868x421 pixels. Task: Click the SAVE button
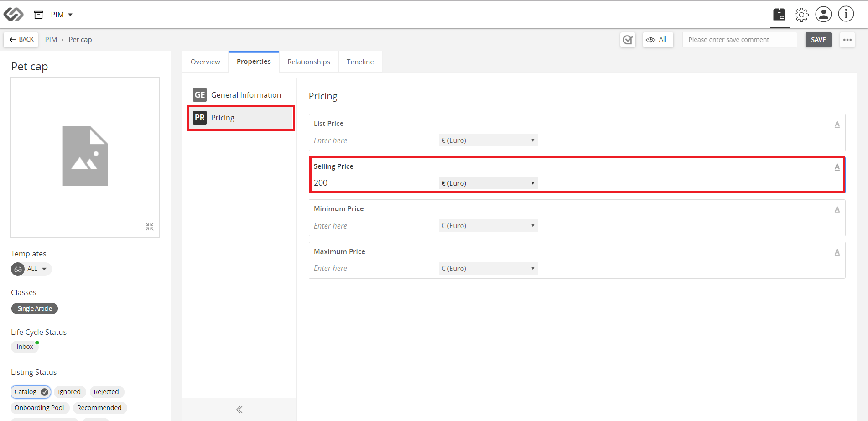point(818,40)
